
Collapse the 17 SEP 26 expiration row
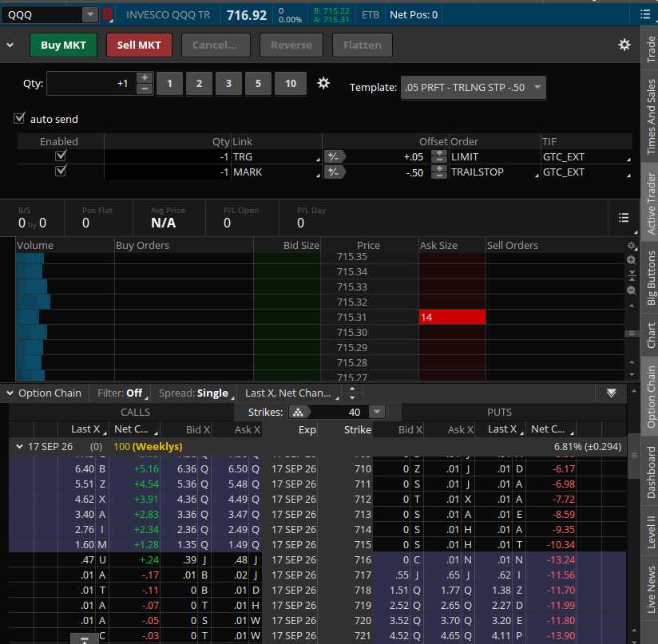19,447
